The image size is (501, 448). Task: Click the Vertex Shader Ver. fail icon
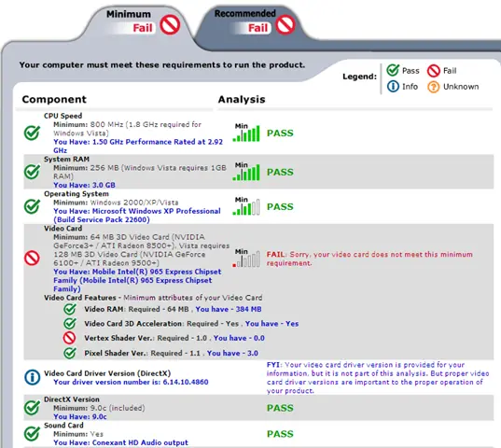pyautogui.click(x=69, y=338)
